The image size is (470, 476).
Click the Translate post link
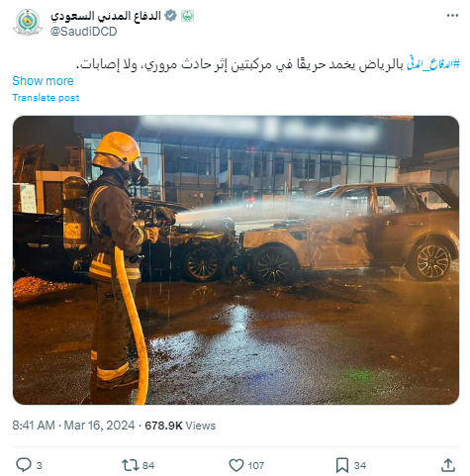[x=46, y=98]
